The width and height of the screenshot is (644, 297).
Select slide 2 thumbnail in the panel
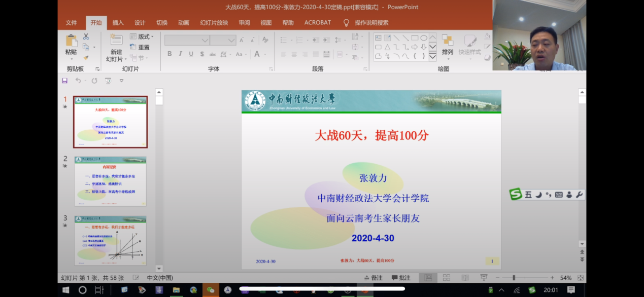tap(110, 181)
